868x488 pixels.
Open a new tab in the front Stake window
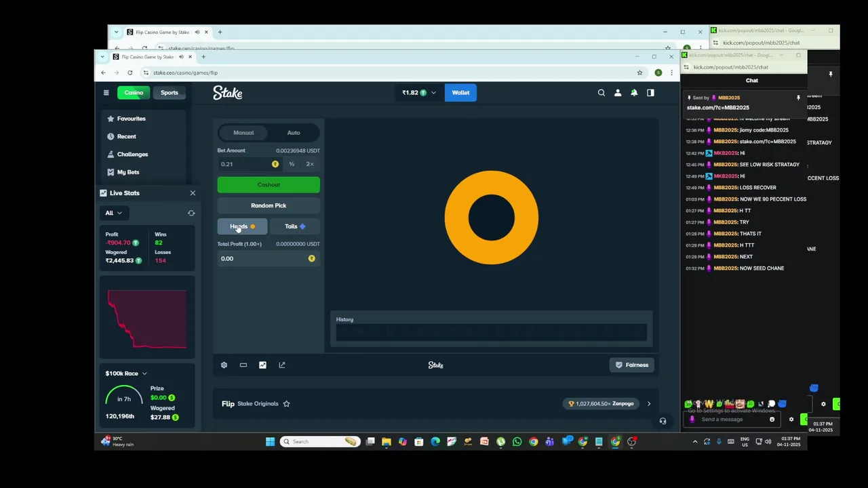click(203, 57)
